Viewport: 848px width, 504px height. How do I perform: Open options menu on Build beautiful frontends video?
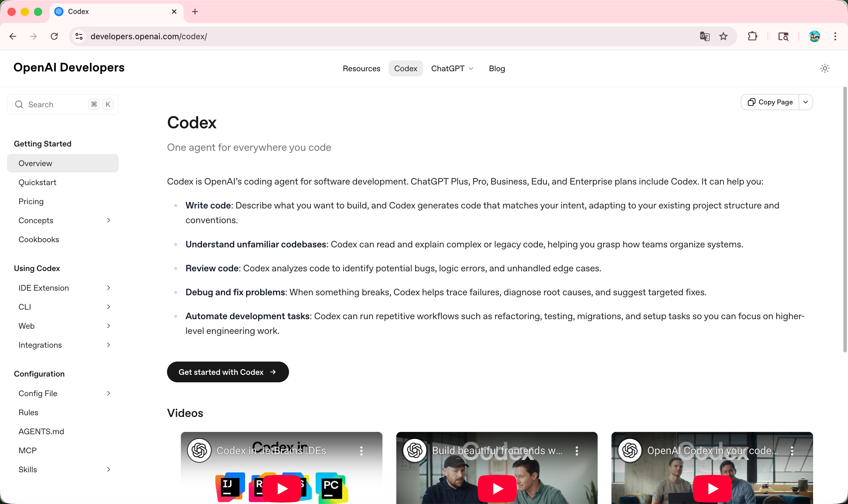tap(577, 451)
